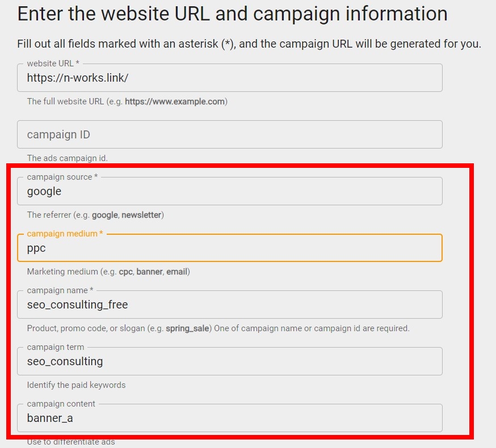Focus the campaign term input box
The height and width of the screenshot is (448, 496).
229,362
